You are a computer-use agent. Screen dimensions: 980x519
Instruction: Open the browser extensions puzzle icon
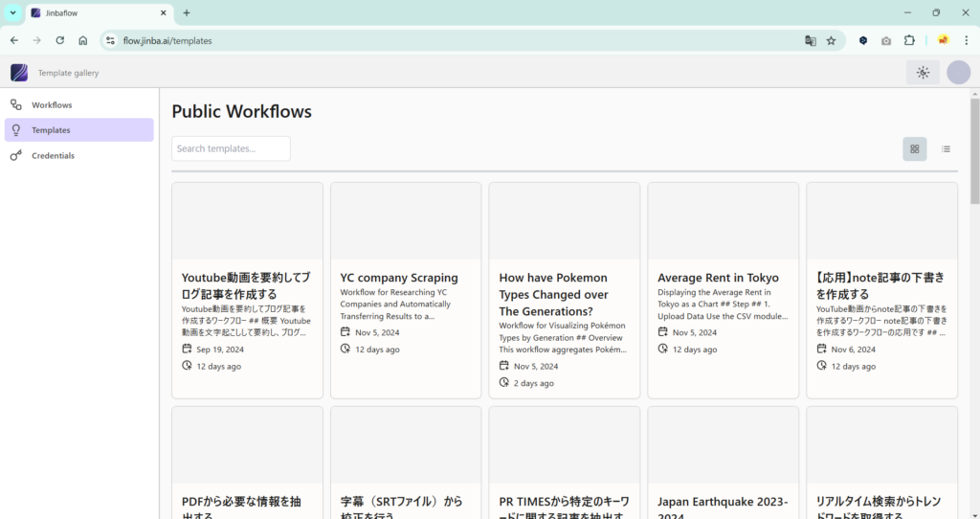pos(909,41)
